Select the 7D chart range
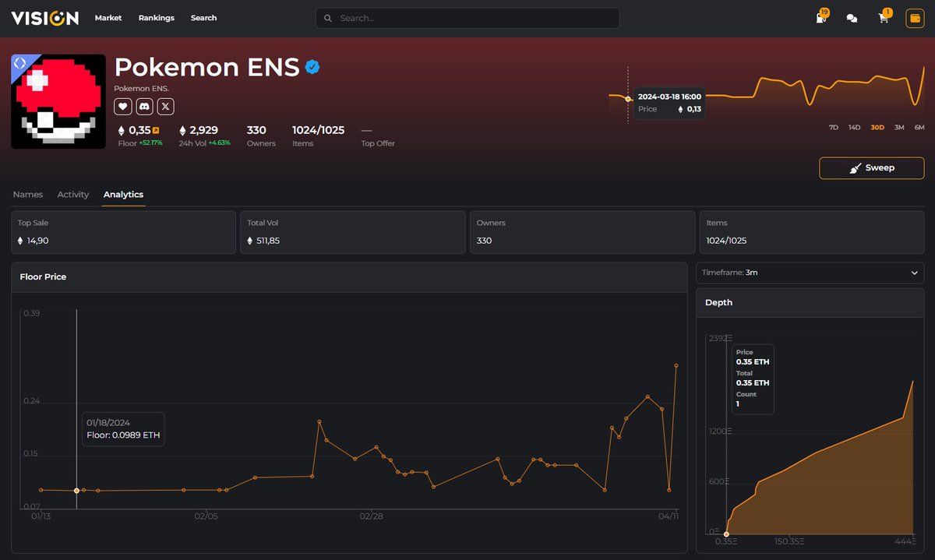Viewport: 935px width, 560px height. pos(834,127)
